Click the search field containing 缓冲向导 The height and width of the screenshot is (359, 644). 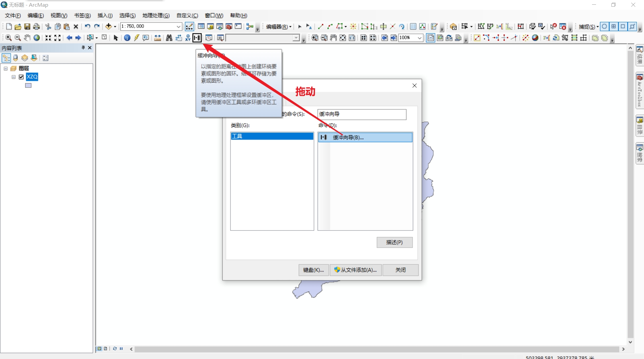point(362,114)
